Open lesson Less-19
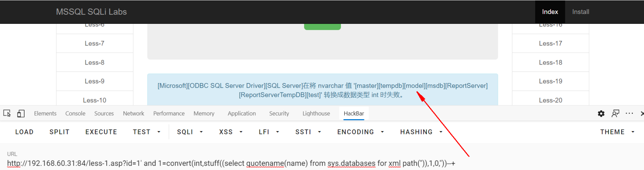The width and height of the screenshot is (644, 170). click(550, 81)
